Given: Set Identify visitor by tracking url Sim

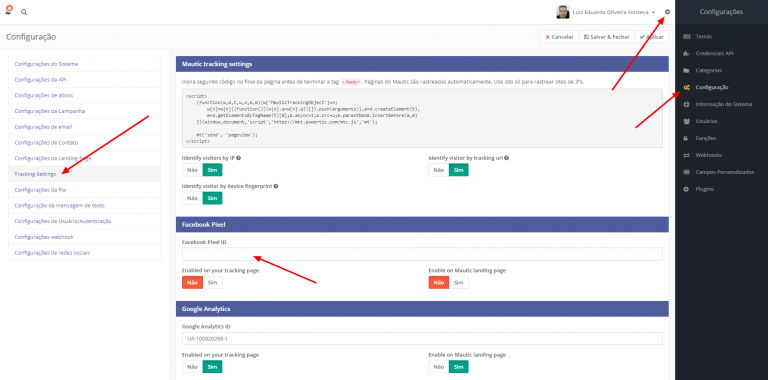Looking at the screenshot, I should pos(458,170).
